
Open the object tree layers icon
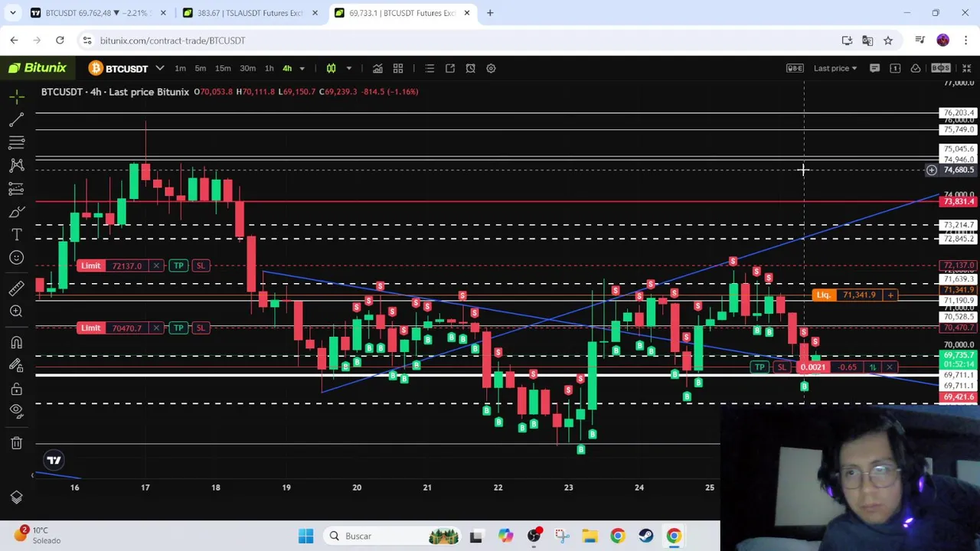[17, 497]
